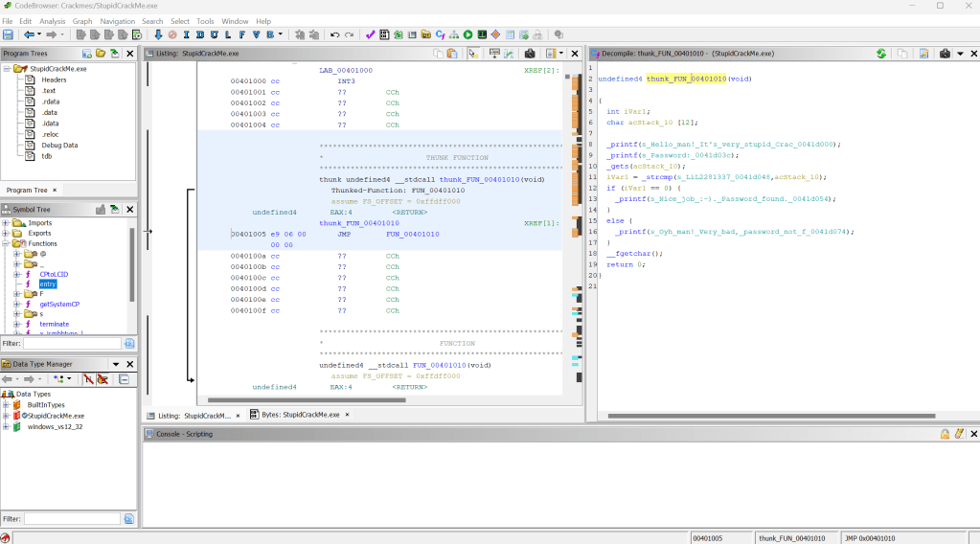Expand the BuiltInTypes node in Data Types
This screenshot has width=980, height=544.
click(x=6, y=405)
